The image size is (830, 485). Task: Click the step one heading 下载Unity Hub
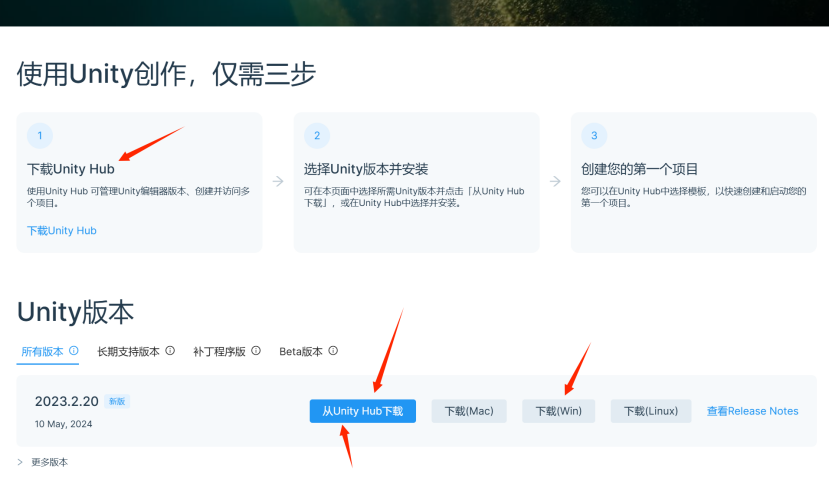point(70,169)
